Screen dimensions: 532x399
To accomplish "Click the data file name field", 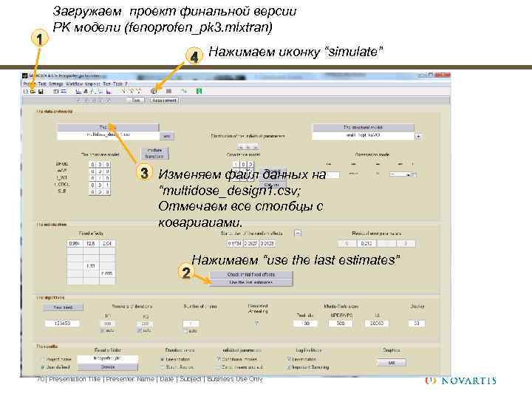I will [108, 135].
